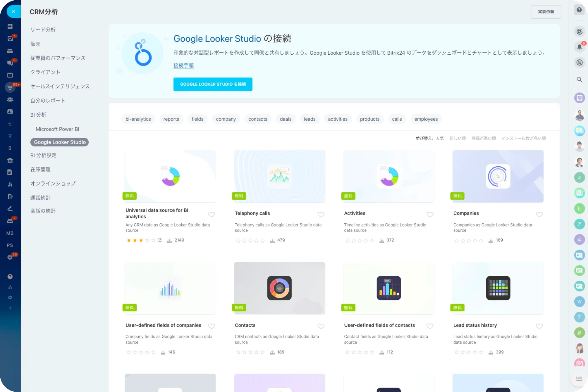The width and height of the screenshot is (588, 392).
Task: Open the calendar icon in left sidebar
Action: pos(10,75)
